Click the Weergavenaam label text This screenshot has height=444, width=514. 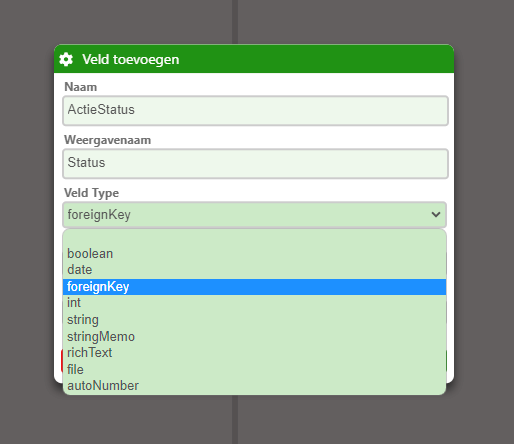(107, 140)
